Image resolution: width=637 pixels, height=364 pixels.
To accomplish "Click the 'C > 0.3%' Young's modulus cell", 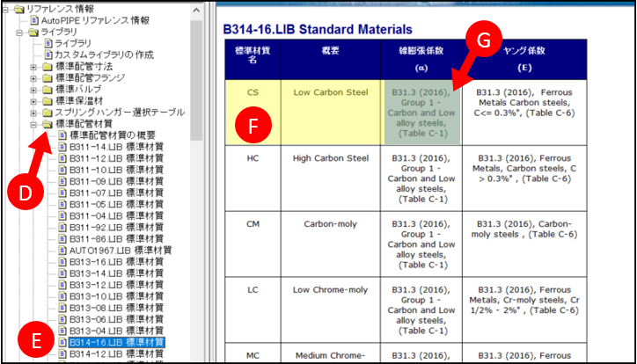I will tap(524, 178).
